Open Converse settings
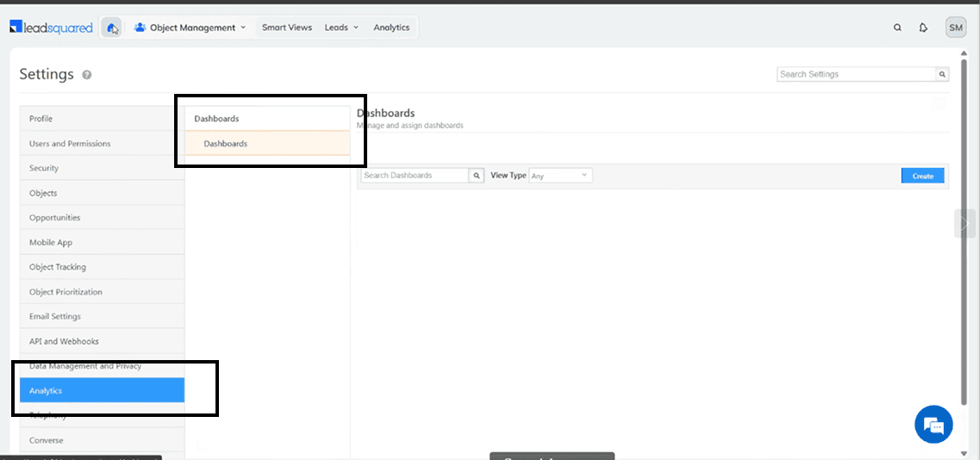Image resolution: width=980 pixels, height=460 pixels. [102, 440]
